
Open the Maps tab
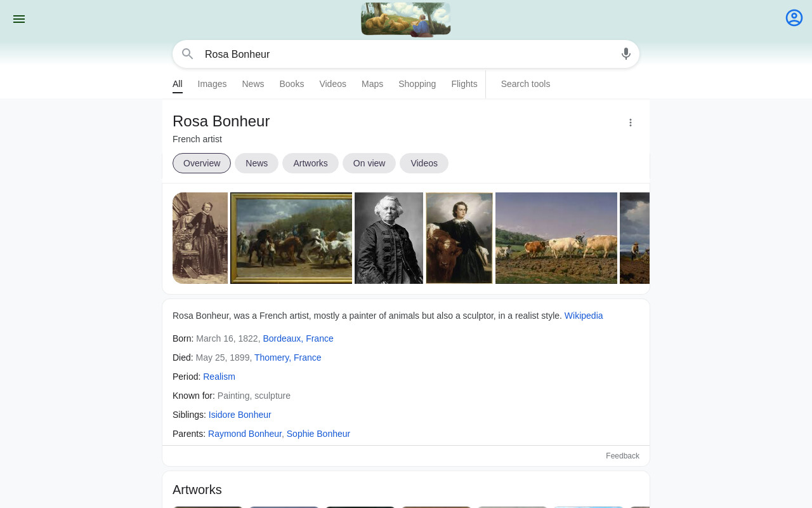[x=372, y=84]
